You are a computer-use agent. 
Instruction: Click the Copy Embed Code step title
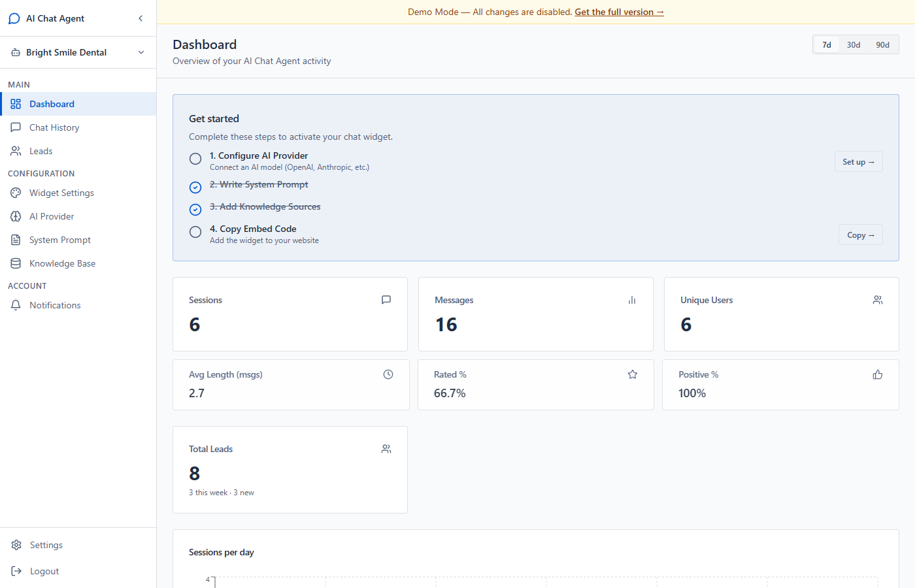tap(253, 229)
